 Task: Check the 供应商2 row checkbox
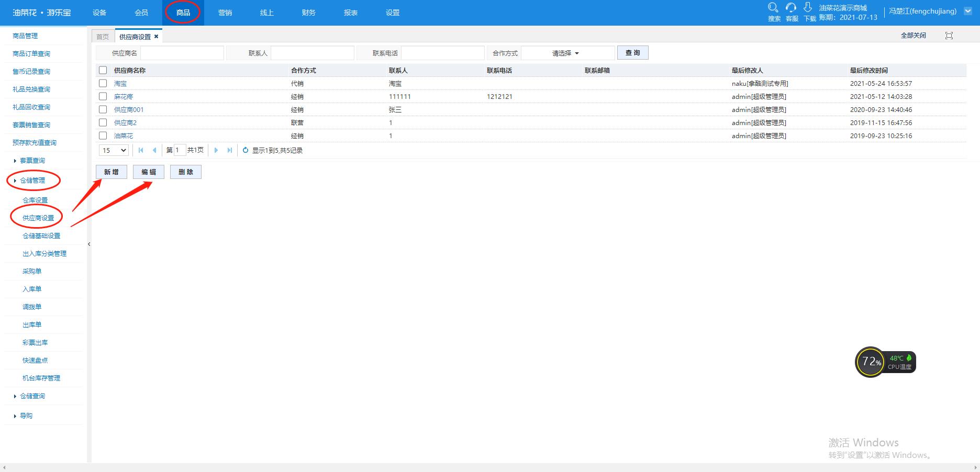[103, 122]
